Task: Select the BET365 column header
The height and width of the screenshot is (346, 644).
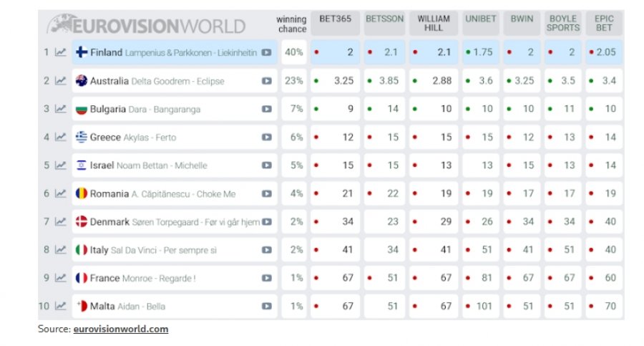Action: click(x=335, y=23)
